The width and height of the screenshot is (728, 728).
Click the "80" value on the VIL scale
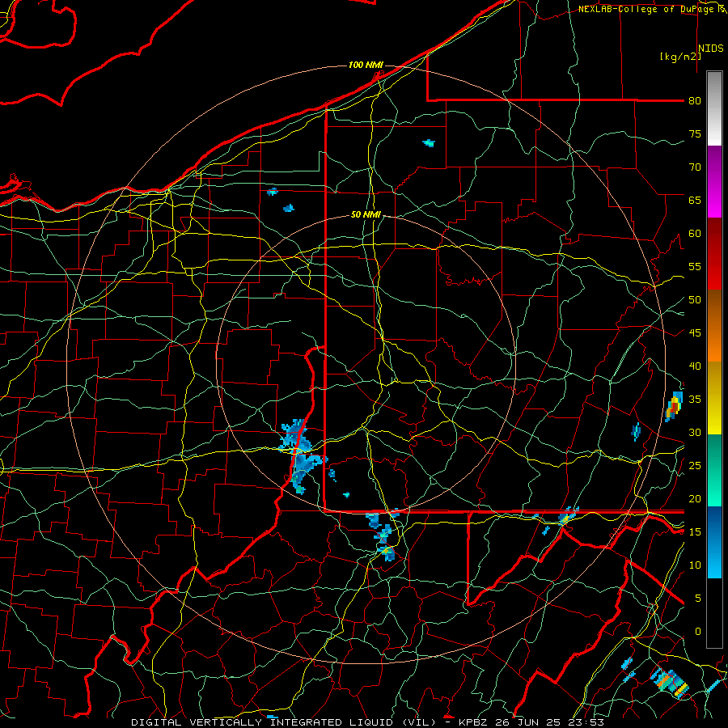695,101
